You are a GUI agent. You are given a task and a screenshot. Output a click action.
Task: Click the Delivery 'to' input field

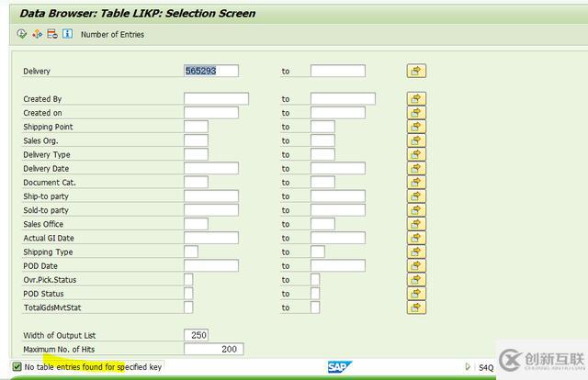338,71
